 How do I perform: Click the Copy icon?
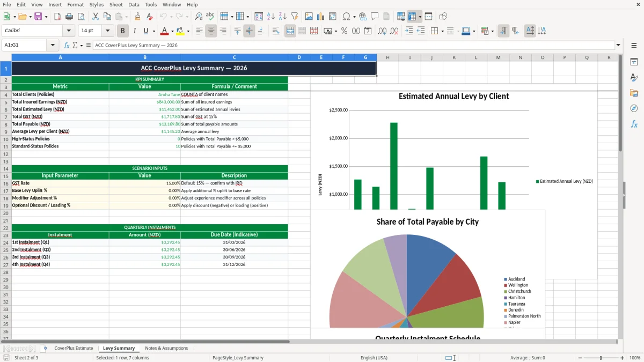[107, 17]
